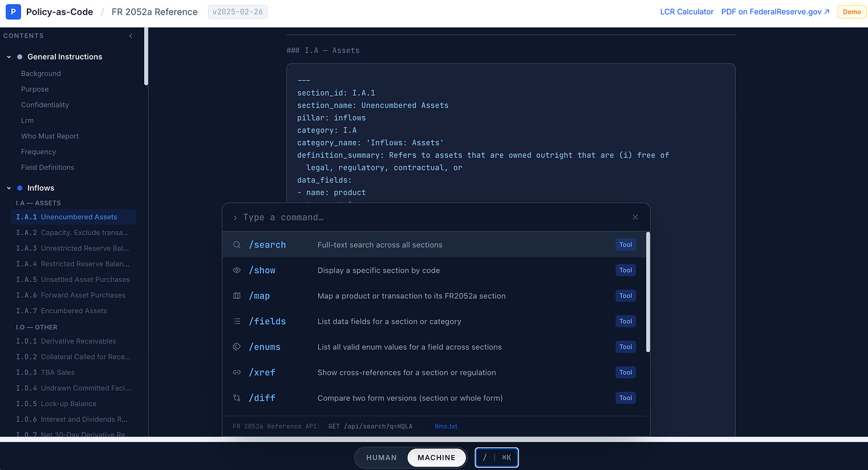Click the slash ⌘K command shortcut button
The height and width of the screenshot is (470, 868).
497,457
